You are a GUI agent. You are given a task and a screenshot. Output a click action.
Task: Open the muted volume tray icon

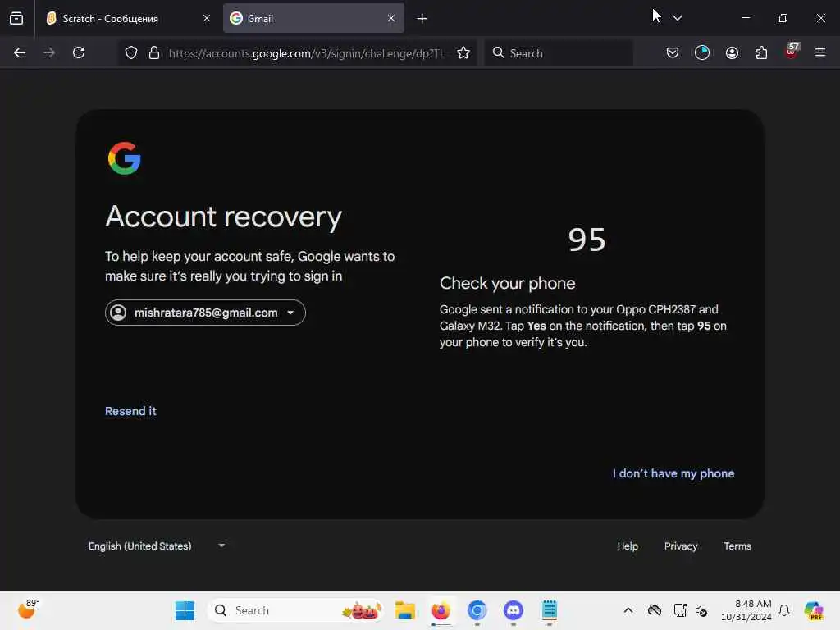pyautogui.click(x=701, y=610)
